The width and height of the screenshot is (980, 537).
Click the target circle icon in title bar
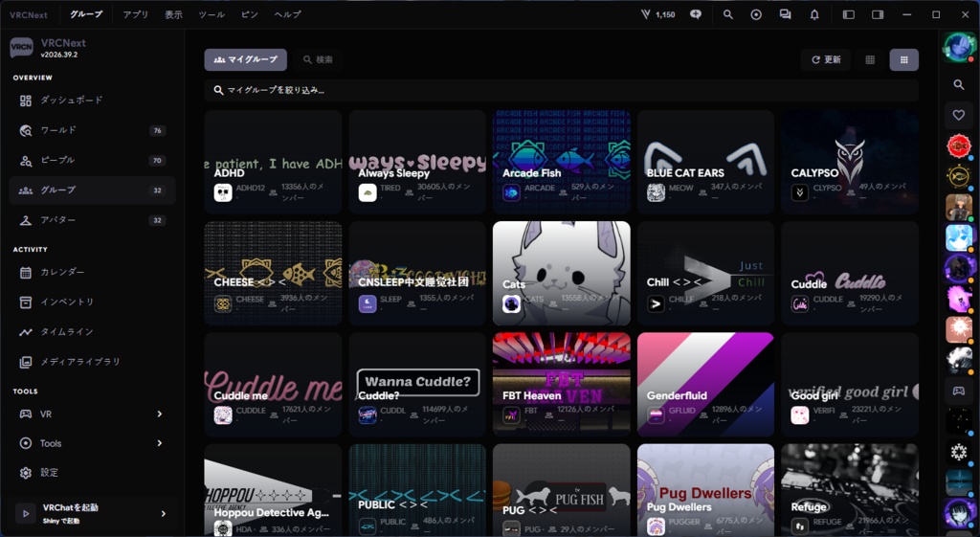click(x=756, y=14)
